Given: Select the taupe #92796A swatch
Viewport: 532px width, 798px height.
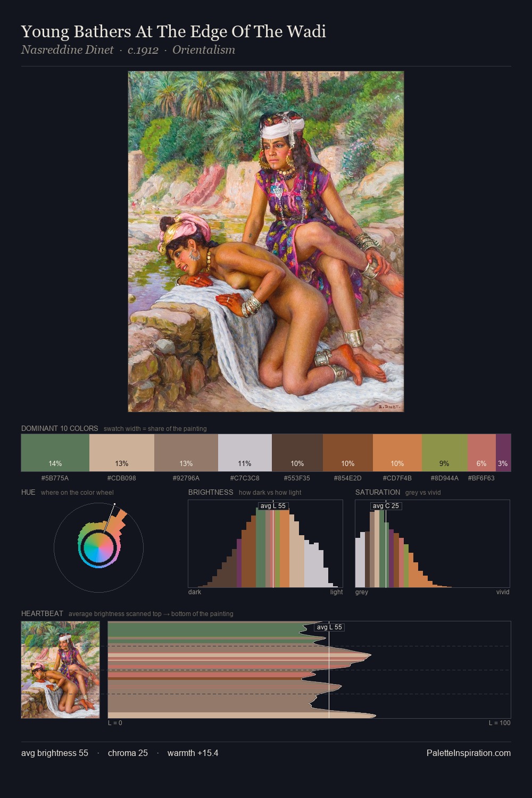Looking at the screenshot, I should (x=186, y=453).
